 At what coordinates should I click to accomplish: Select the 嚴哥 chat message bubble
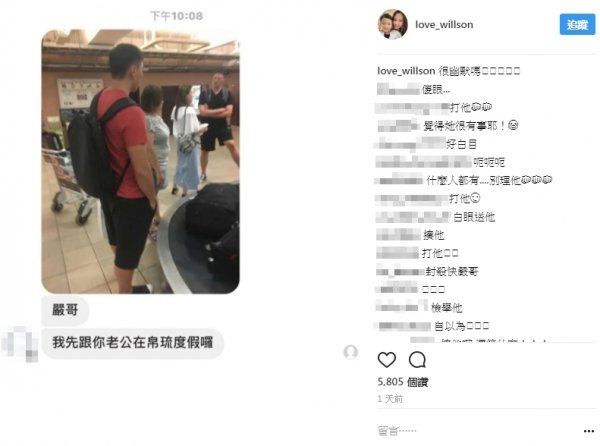click(65, 310)
